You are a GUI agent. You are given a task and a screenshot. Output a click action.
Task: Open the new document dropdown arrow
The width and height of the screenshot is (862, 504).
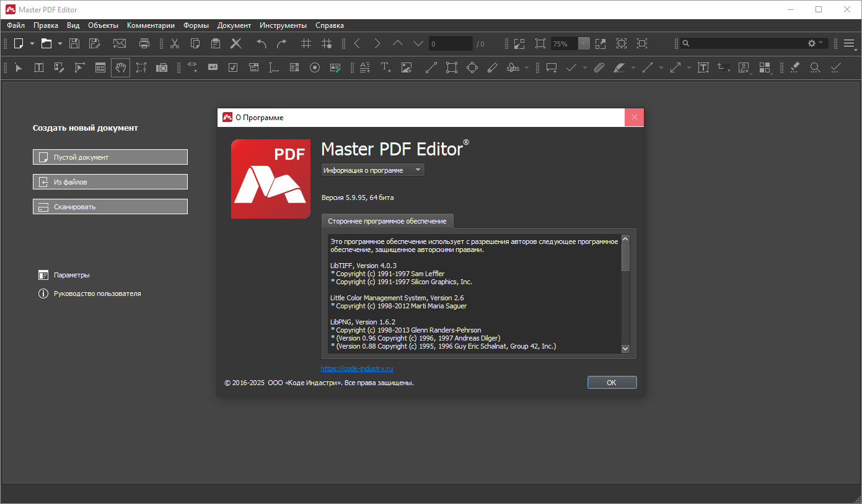pyautogui.click(x=32, y=43)
